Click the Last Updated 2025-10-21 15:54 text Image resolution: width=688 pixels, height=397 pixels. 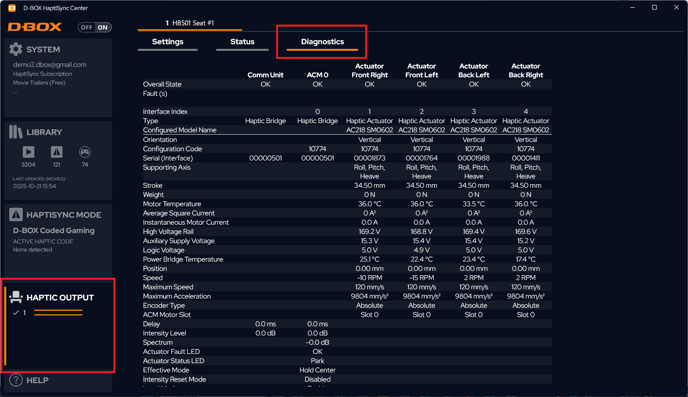[x=39, y=182]
